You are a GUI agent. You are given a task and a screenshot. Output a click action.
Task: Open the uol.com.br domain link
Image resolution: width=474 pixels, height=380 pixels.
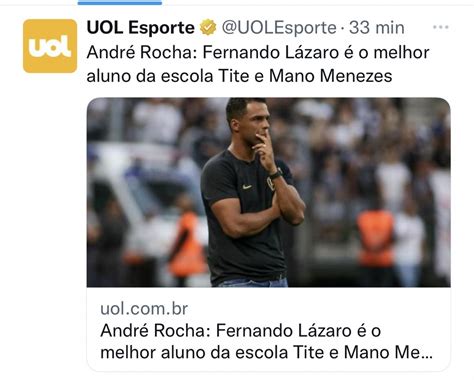[144, 309]
